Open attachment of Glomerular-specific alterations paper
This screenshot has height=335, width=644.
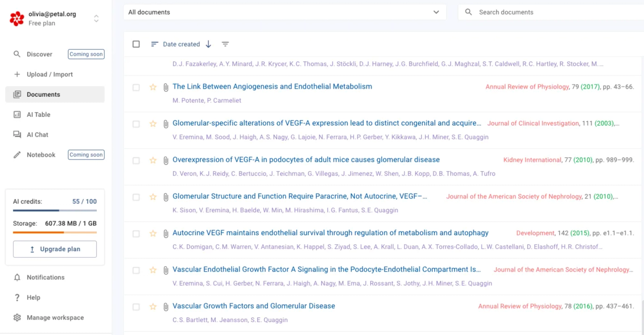coord(166,124)
